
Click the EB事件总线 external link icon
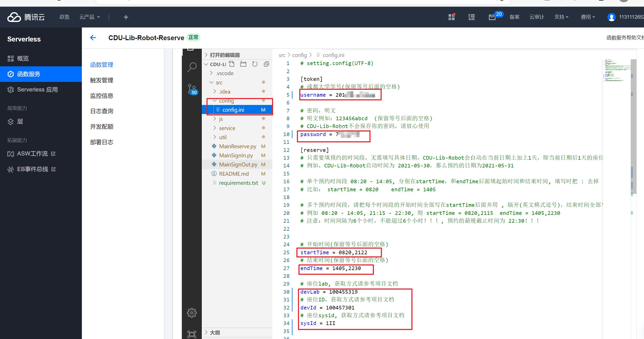coord(54,169)
